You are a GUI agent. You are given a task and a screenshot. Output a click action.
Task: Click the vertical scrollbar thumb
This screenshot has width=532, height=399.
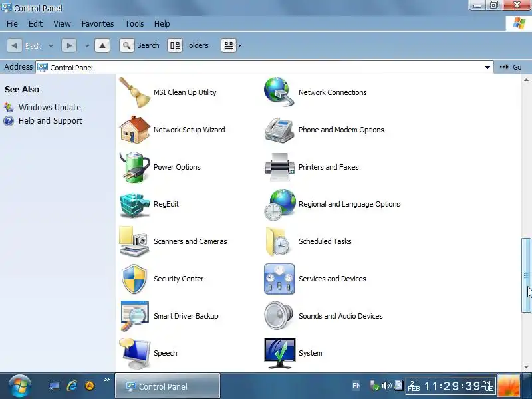[526, 275]
